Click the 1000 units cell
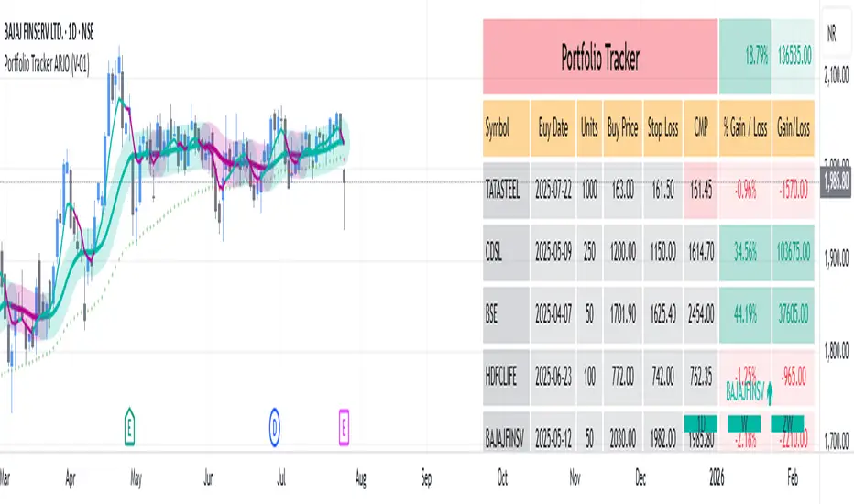This screenshot has width=854, height=504. [589, 191]
